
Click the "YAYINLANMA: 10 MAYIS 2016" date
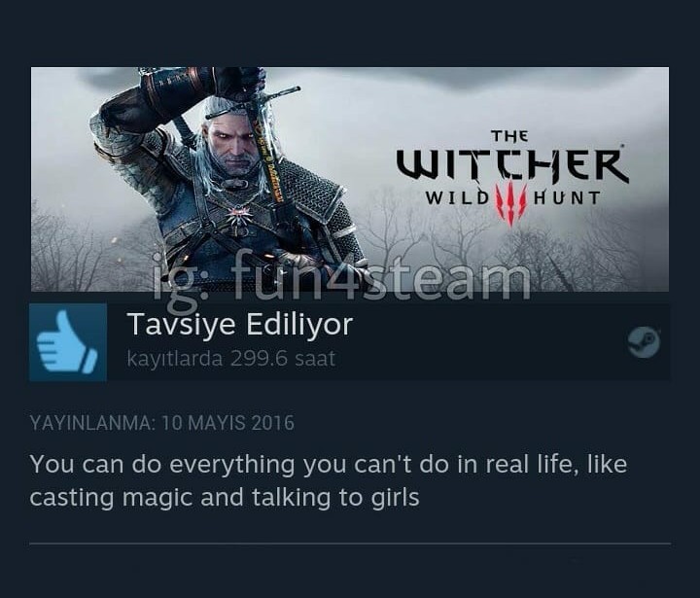(x=162, y=422)
